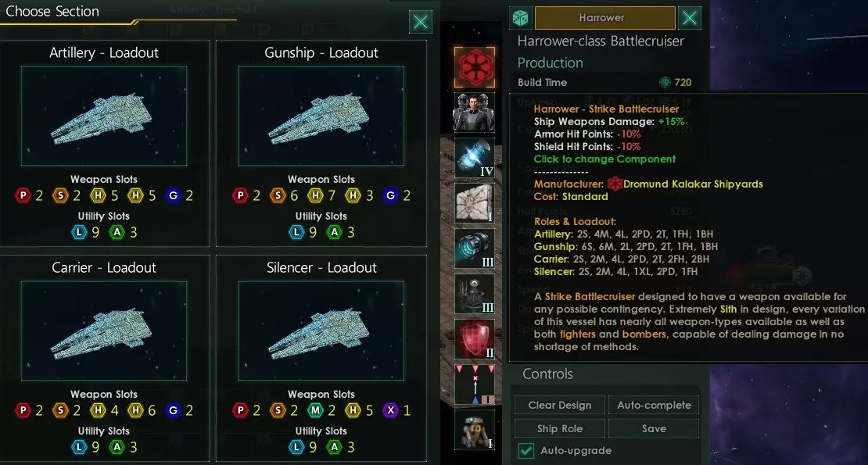Open the officer portrait component slot
This screenshot has width=868, height=465.
tap(475, 113)
